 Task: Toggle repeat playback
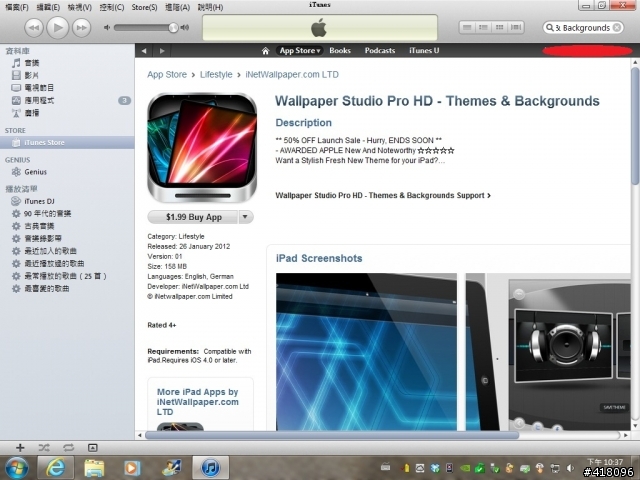[x=69, y=448]
